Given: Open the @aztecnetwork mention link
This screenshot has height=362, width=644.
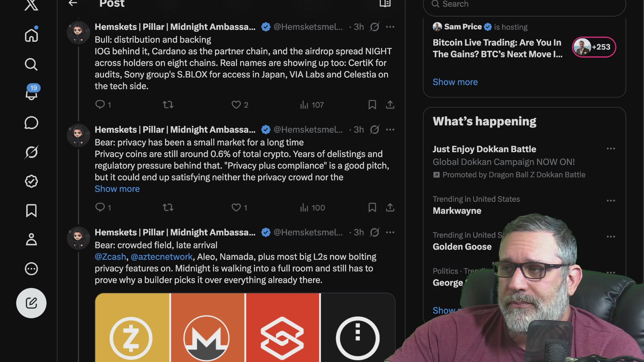Looking at the screenshot, I should pyautogui.click(x=162, y=257).
